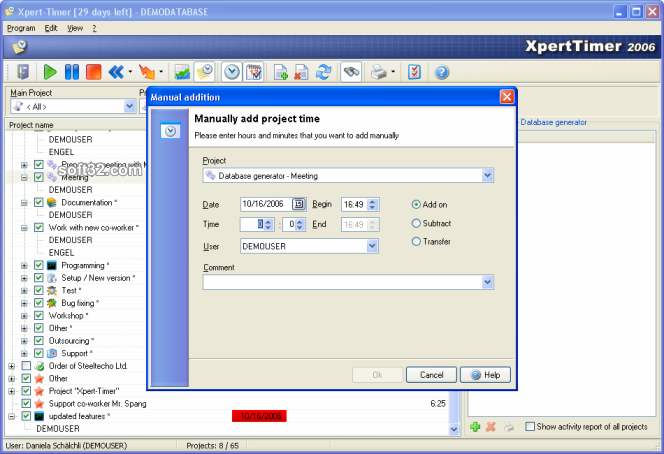Expand the Setup / New version node

pos(24,278)
